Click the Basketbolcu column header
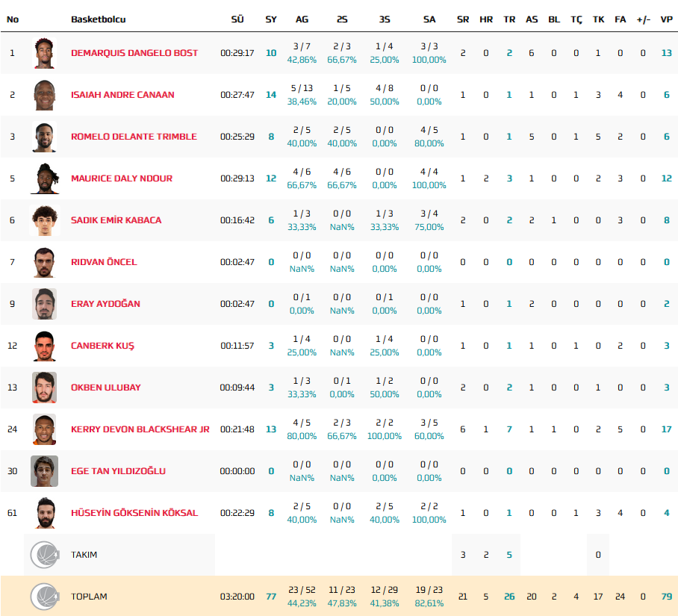This screenshot has width=678, height=616. click(98, 19)
